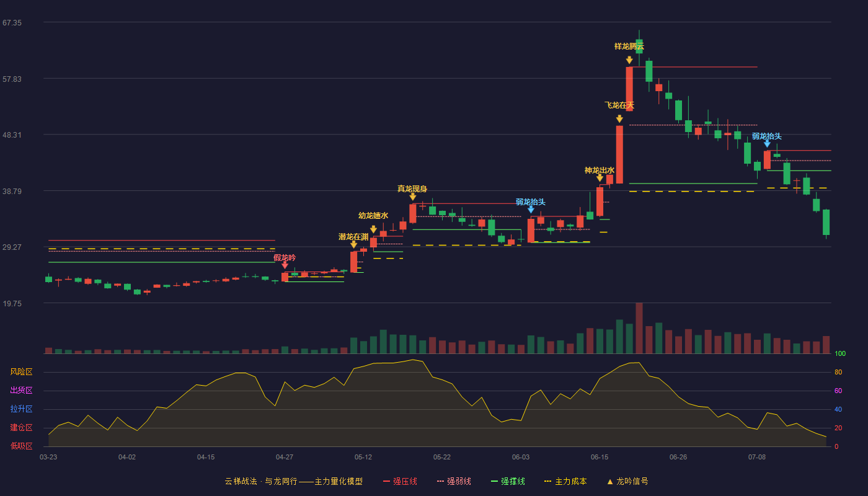Click the tallest red volume bar
The height and width of the screenshot is (496, 868).
[639, 328]
